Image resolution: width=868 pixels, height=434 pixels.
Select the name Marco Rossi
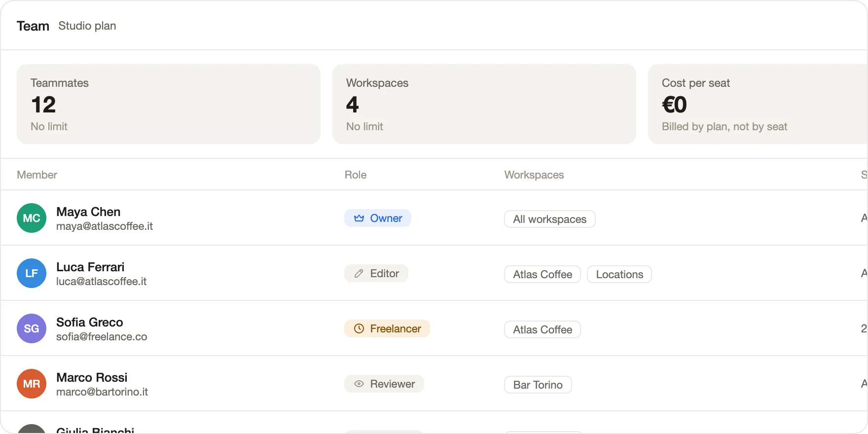click(x=92, y=377)
